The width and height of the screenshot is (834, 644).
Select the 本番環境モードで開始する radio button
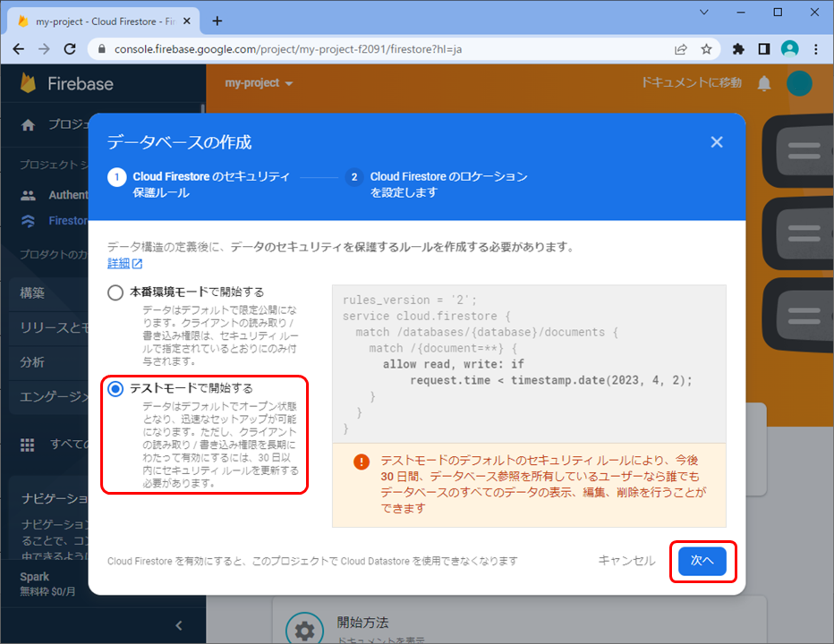(115, 292)
